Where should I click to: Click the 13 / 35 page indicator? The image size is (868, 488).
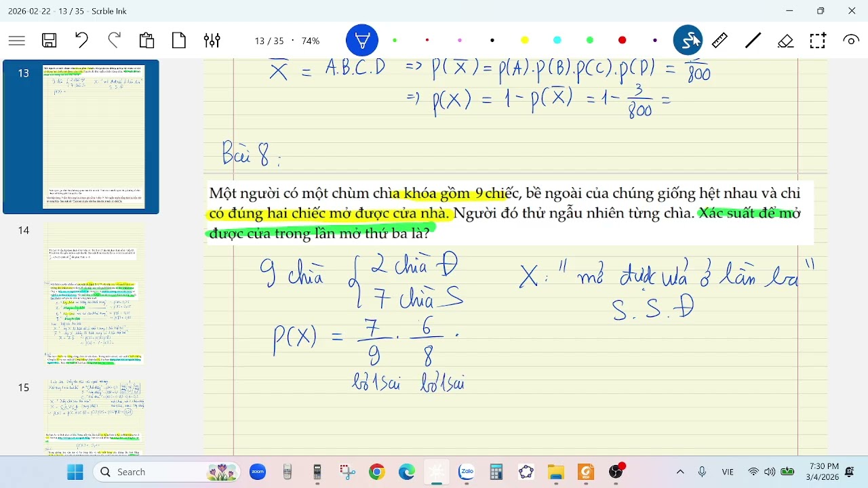pos(269,41)
